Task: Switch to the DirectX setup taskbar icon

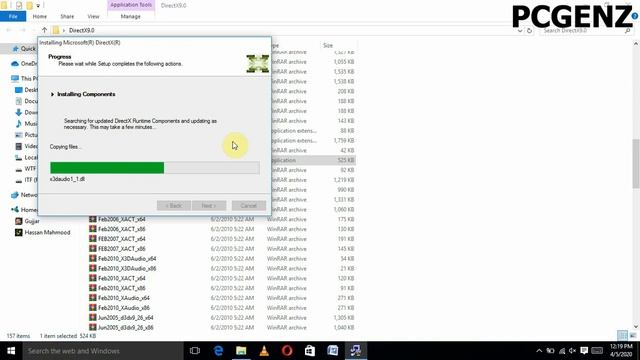Action: (356, 351)
